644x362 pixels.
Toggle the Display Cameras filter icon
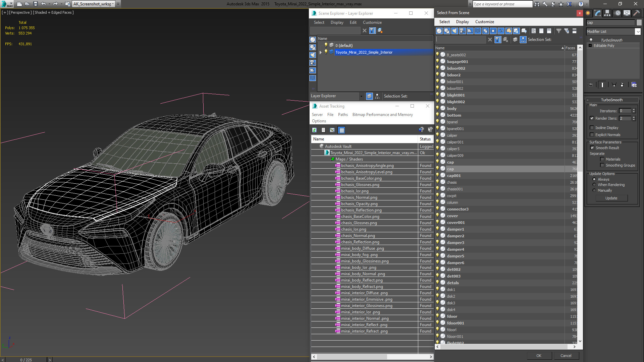462,31
